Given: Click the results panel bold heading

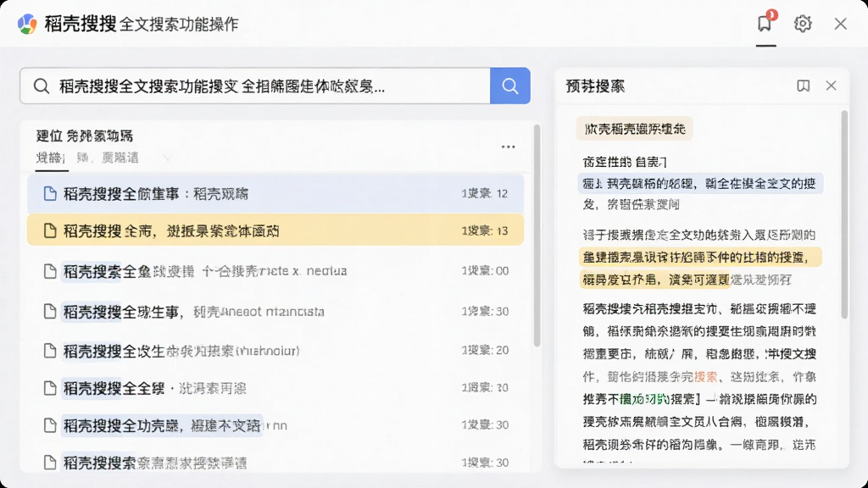Looking at the screenshot, I should click(x=85, y=136).
